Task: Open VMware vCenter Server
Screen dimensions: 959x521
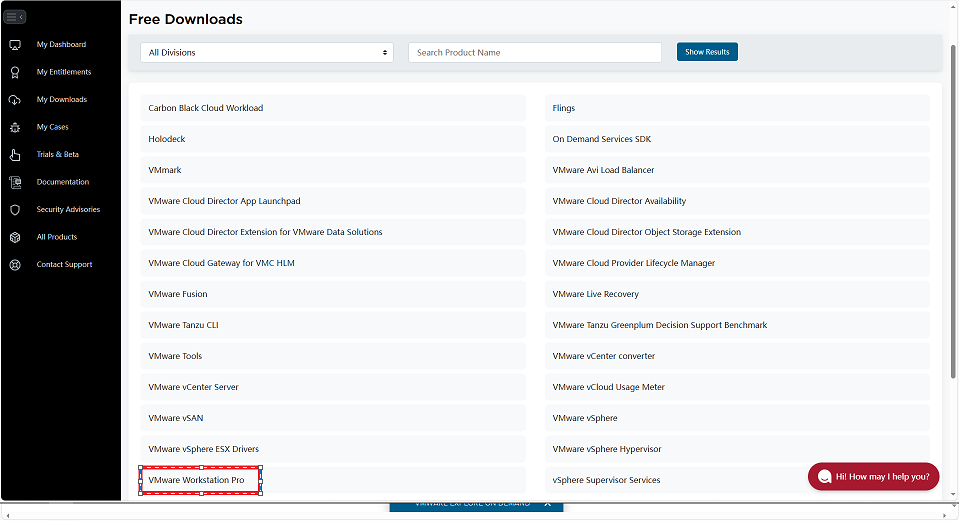Action: pos(333,387)
